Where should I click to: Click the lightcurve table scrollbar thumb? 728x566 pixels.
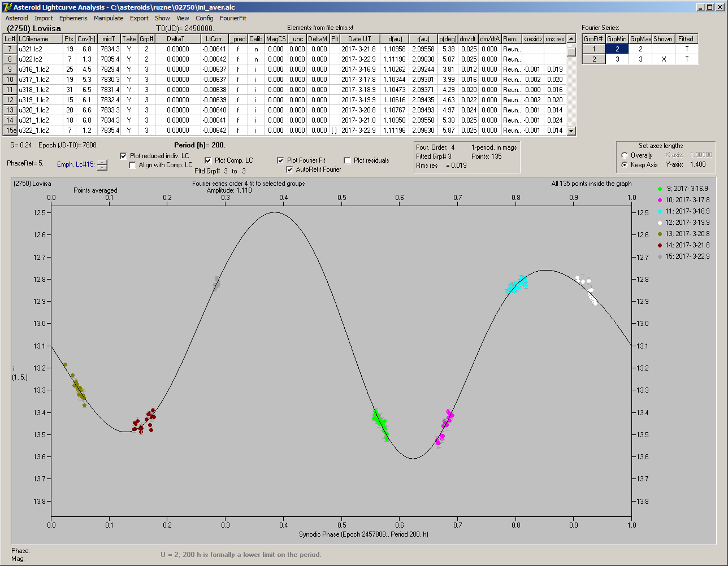coord(571,52)
